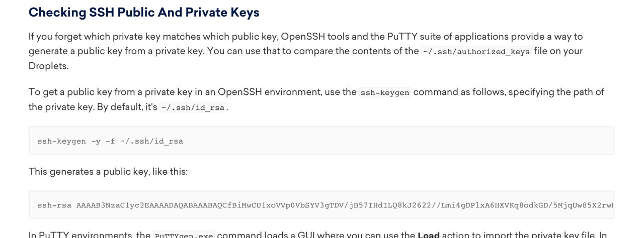
Task: Click the PuTTYgen.exe inline code
Action: click(184, 235)
